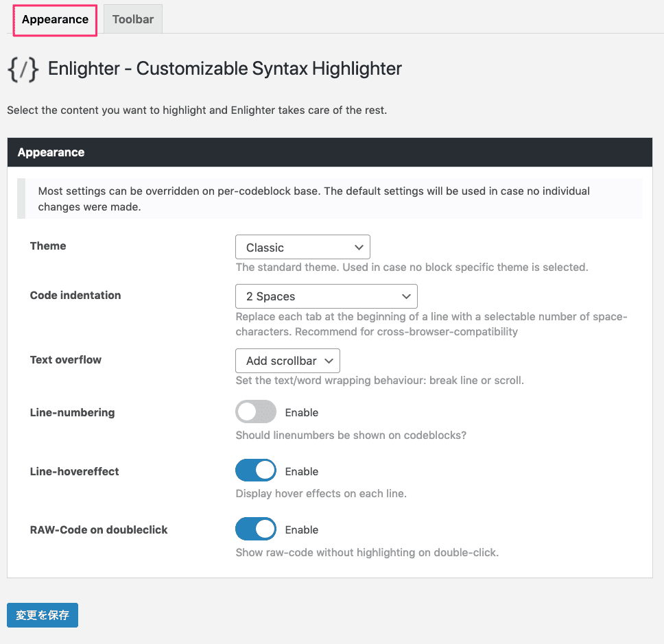The width and height of the screenshot is (664, 644).
Task: Click Enable label beside RAW-Code on doubleclick
Action: click(x=302, y=529)
